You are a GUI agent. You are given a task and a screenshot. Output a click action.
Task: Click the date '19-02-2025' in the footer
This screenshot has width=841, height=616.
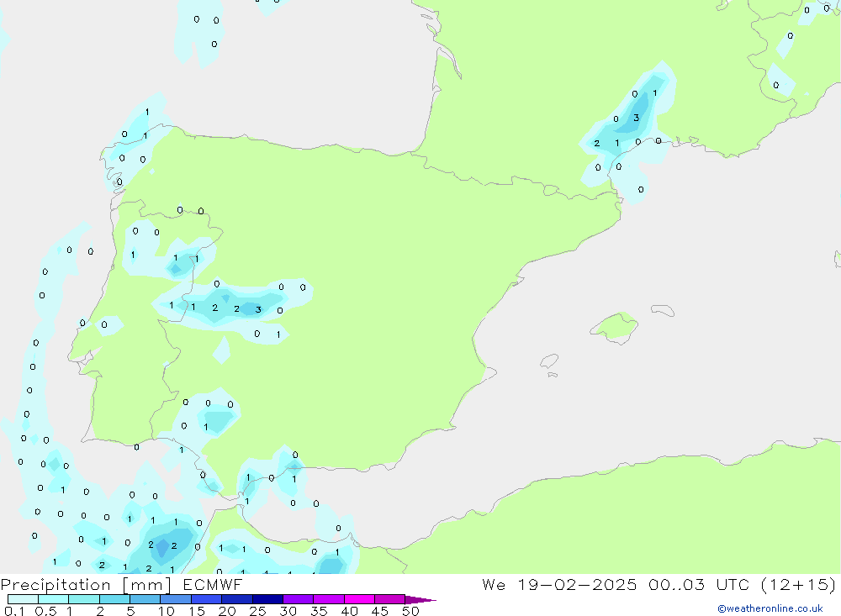tap(577, 584)
